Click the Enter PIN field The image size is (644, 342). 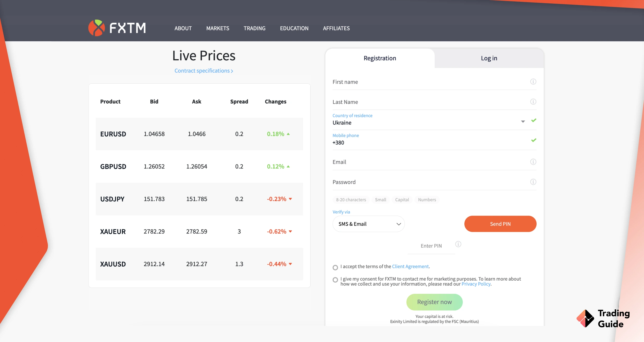(431, 246)
